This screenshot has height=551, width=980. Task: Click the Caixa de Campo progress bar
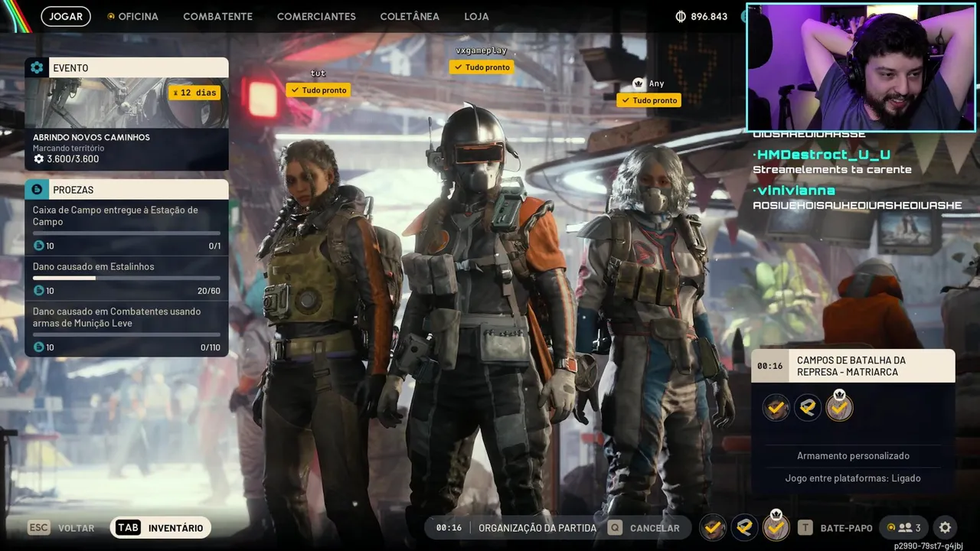(126, 233)
